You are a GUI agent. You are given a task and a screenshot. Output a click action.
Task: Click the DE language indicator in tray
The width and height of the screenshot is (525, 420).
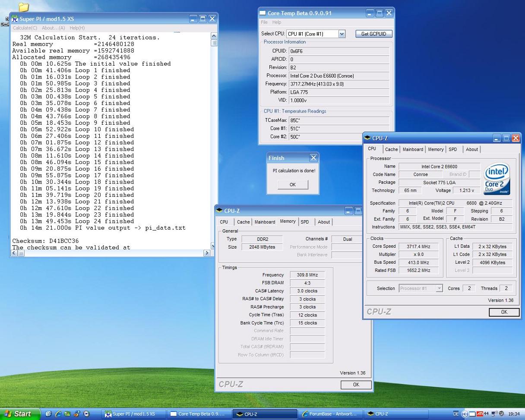[x=456, y=414]
